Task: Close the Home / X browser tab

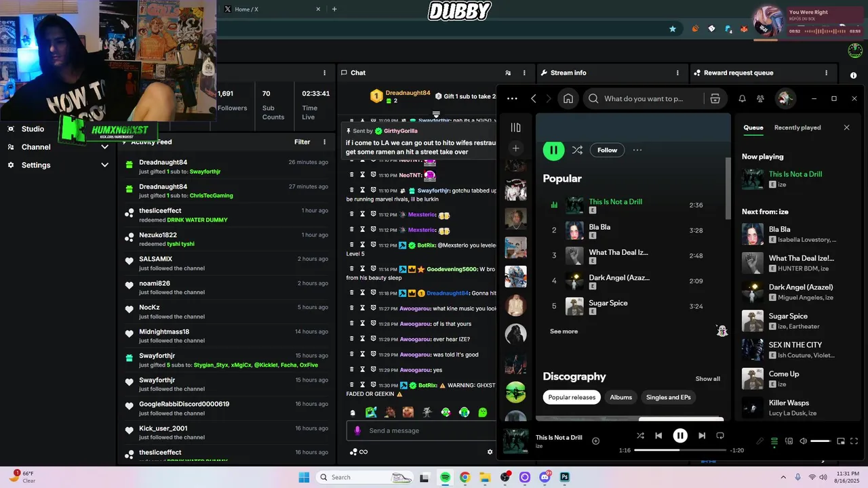Action: [318, 9]
